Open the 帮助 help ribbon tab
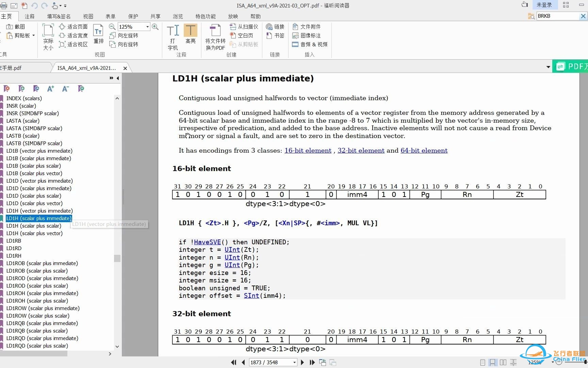This screenshot has height=368, width=588. pos(255,16)
